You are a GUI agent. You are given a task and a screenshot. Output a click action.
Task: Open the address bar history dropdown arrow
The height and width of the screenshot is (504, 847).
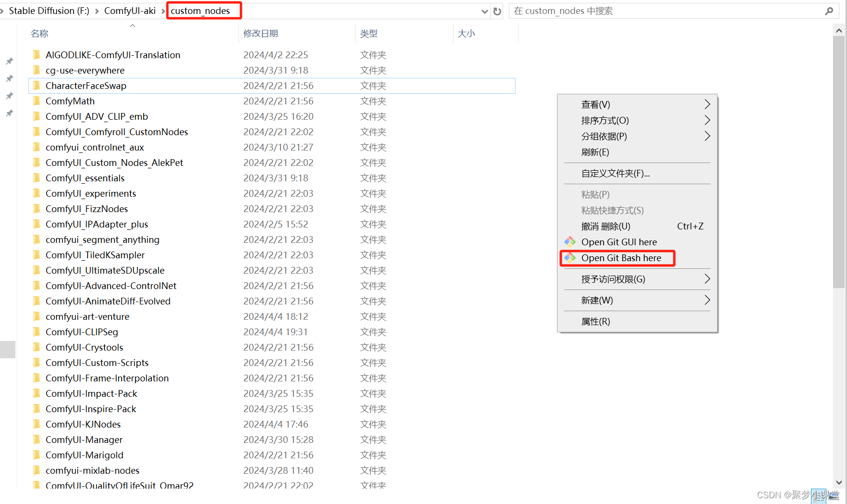[484, 11]
